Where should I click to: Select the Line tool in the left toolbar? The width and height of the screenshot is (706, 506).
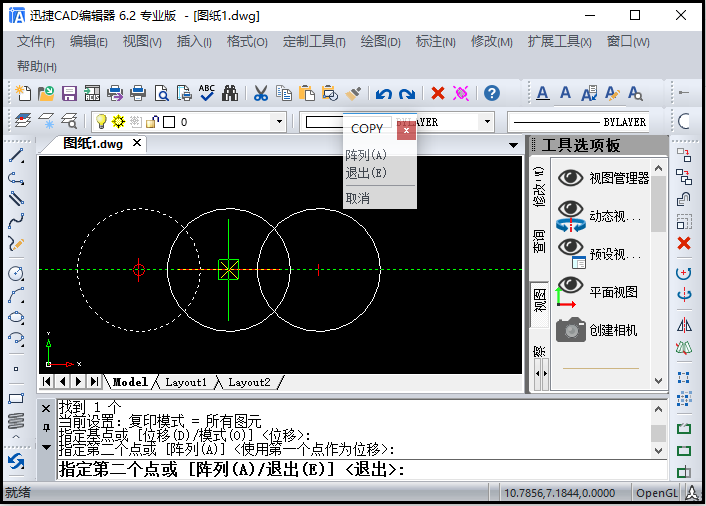coord(16,156)
